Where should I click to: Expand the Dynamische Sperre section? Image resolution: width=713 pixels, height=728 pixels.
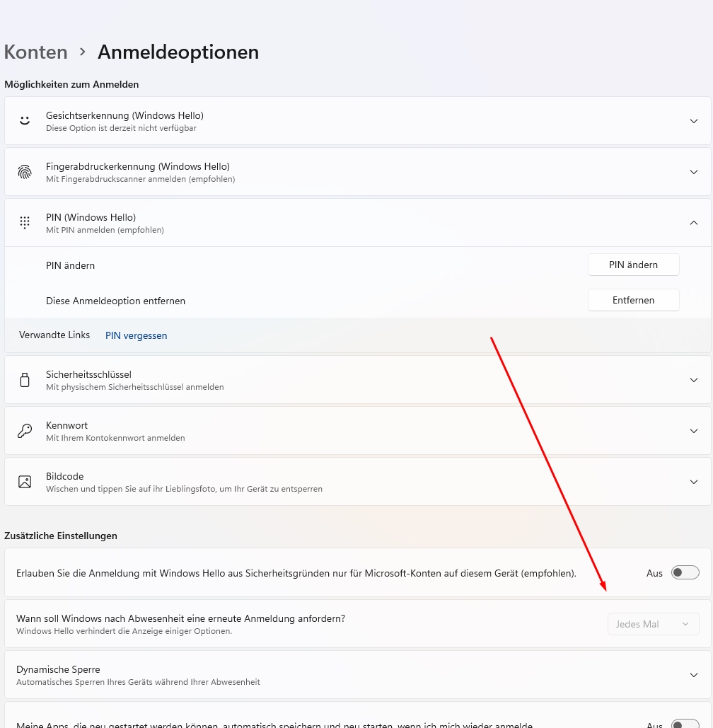click(693, 675)
